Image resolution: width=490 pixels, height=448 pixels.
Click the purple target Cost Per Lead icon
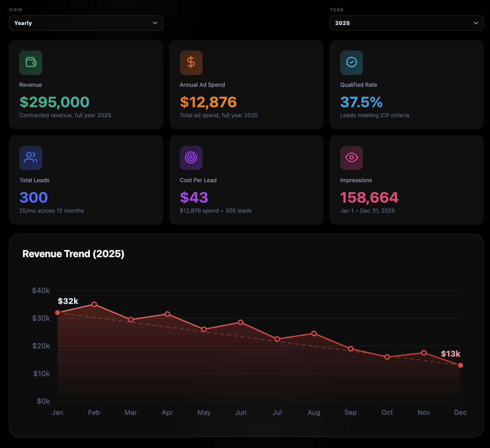pos(191,158)
